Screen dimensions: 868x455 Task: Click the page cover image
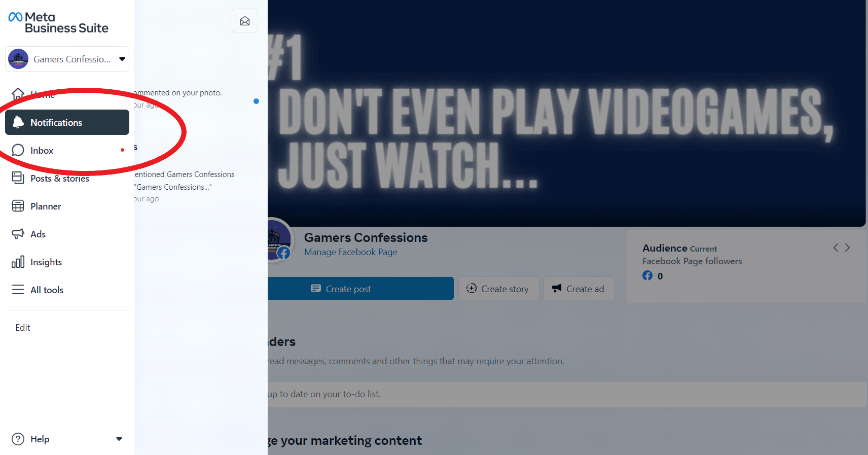point(566,113)
